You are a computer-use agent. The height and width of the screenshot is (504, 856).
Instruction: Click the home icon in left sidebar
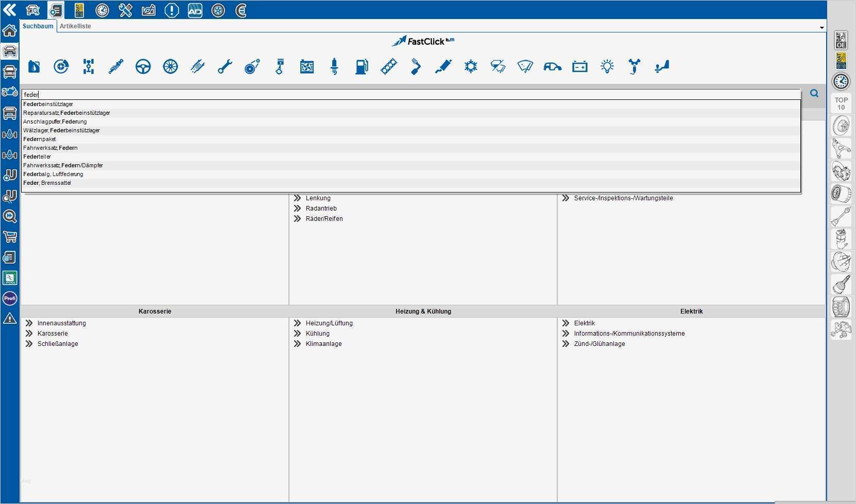click(10, 31)
